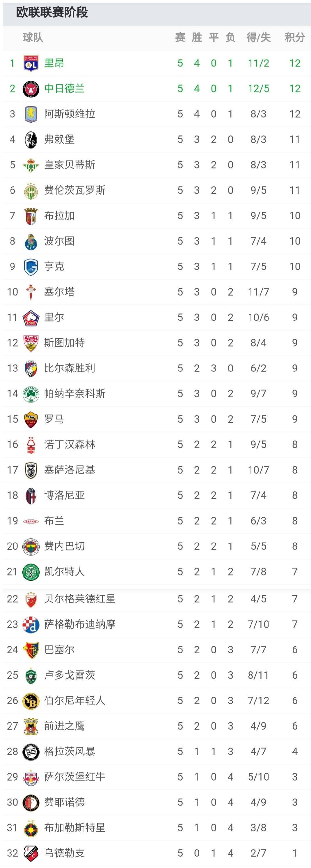Click the Lyon club crest icon

pyautogui.click(x=31, y=63)
